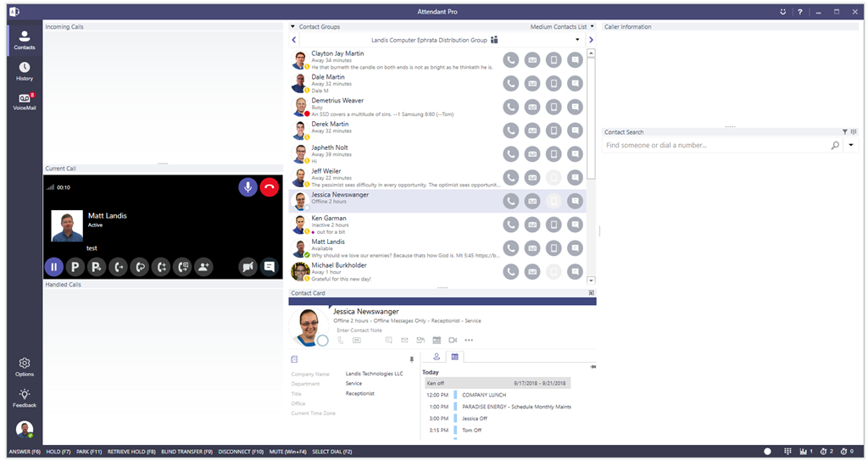Click DISCONNECT (F10) in status bar
The height and width of the screenshot is (461, 868).
(x=241, y=452)
